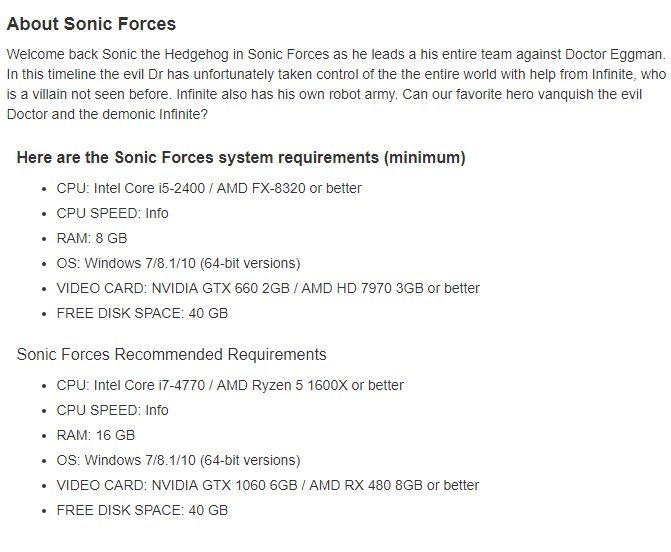Click the Intel Core i7-4770 text
This screenshot has height=552, width=671.
coord(139,385)
